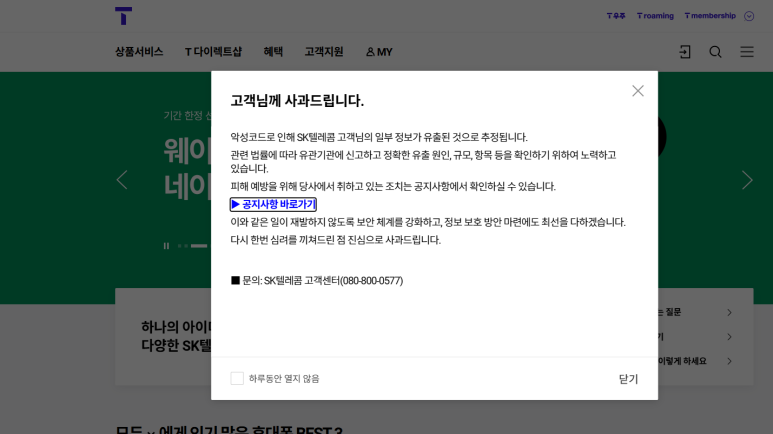Follow the 공지사항 바로가기 link

273,204
